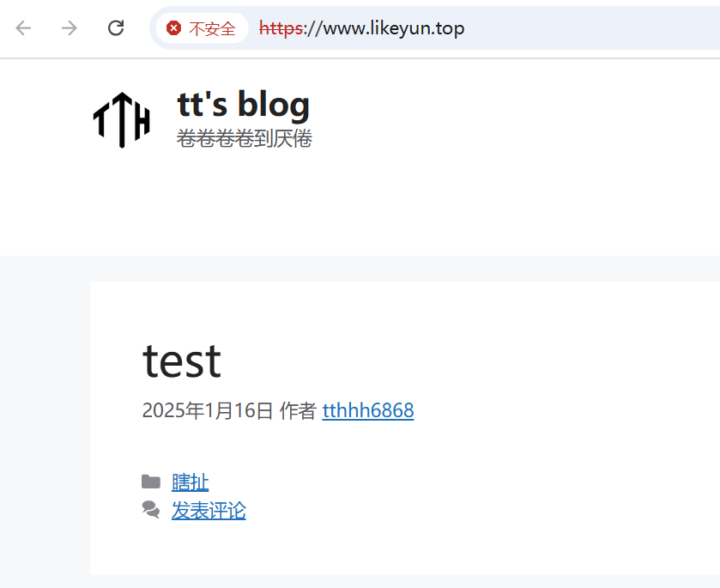Click the post date 2025年1月16日
Viewport: 720px width, 588px height.
point(208,410)
